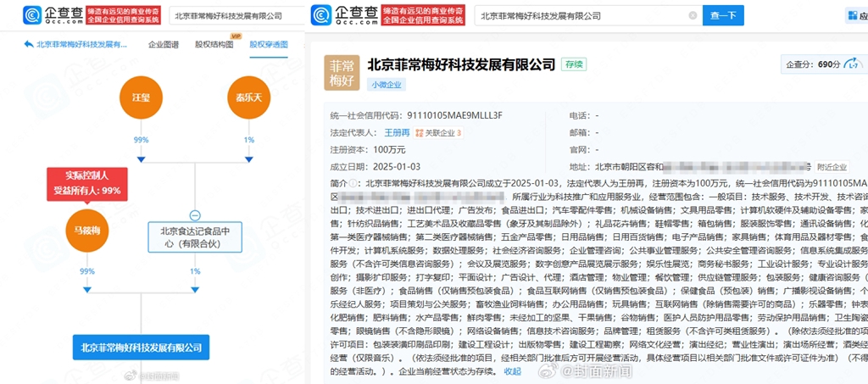The width and height of the screenshot is (868, 384).
Task: Click the credit code 91110105MAE9MLLL3F
Action: point(454,115)
